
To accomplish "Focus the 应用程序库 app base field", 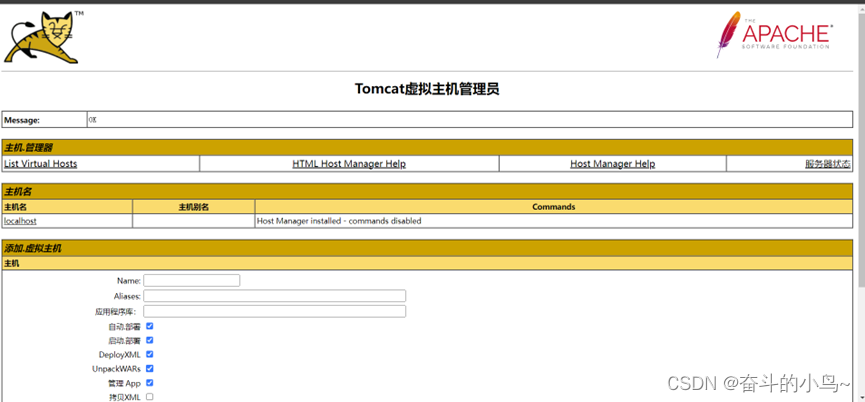I will coord(275,311).
